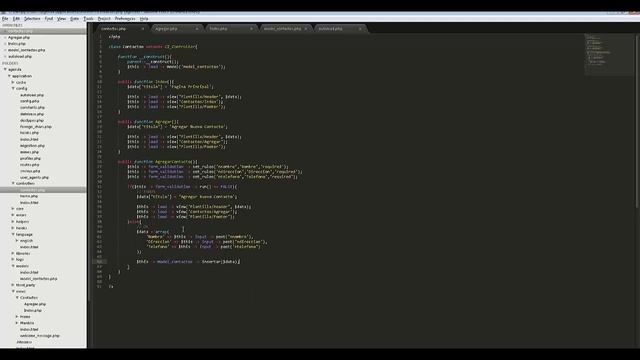
Task: Close the Agregar.php editor tab
Action: [x=197, y=29]
